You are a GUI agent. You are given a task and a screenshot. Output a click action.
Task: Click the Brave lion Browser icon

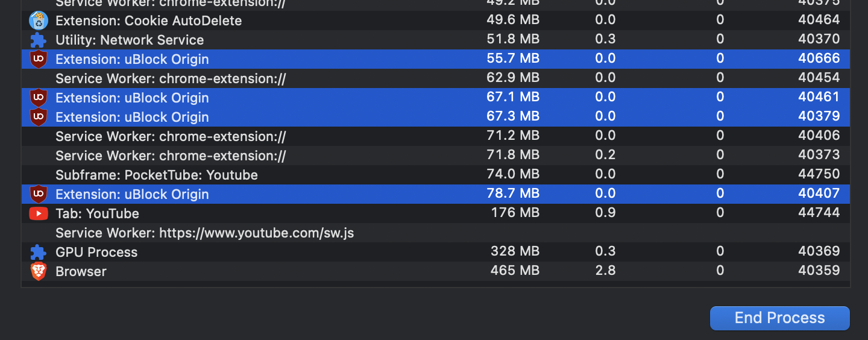tap(39, 271)
